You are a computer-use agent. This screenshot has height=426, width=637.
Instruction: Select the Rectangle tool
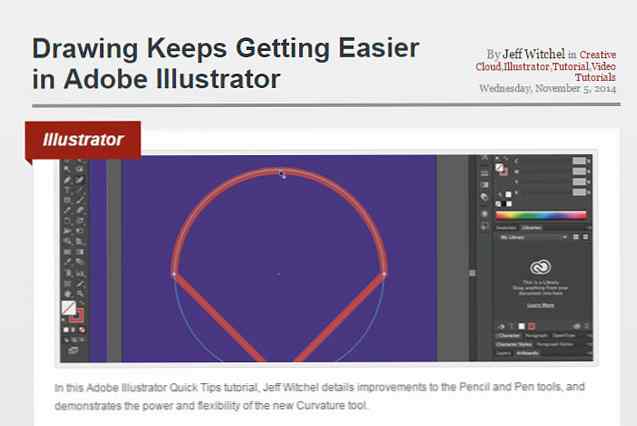point(67,200)
